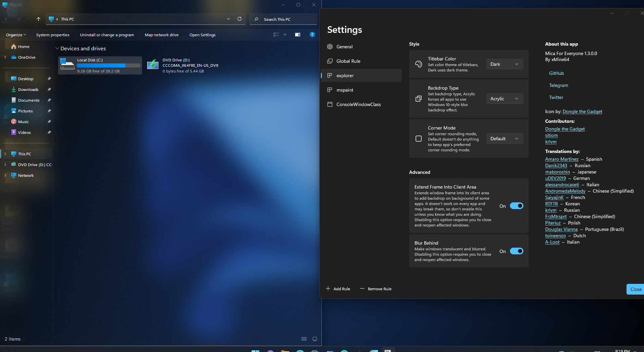The image size is (644, 352).
Task: Click the Explorer help question mark icon
Action: coord(312,35)
